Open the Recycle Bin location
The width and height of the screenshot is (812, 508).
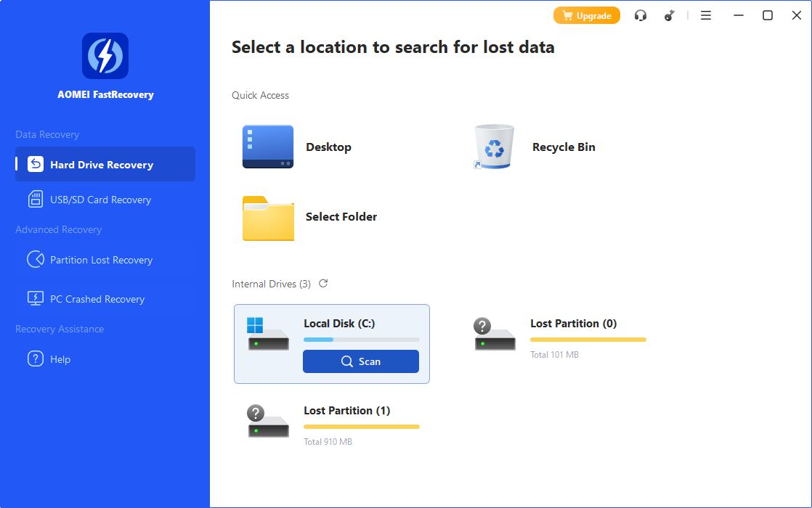coord(564,147)
